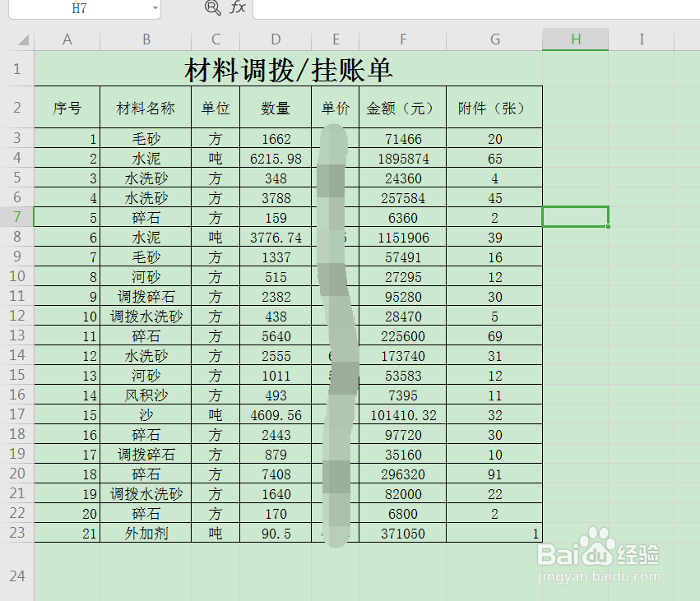Select column A header
700x601 pixels.
[67, 39]
